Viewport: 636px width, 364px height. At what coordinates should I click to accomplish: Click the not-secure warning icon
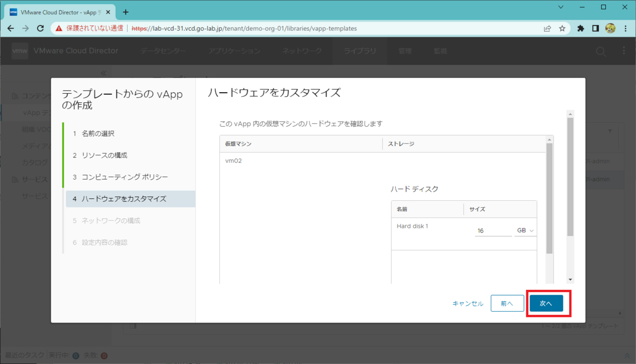[x=59, y=29]
